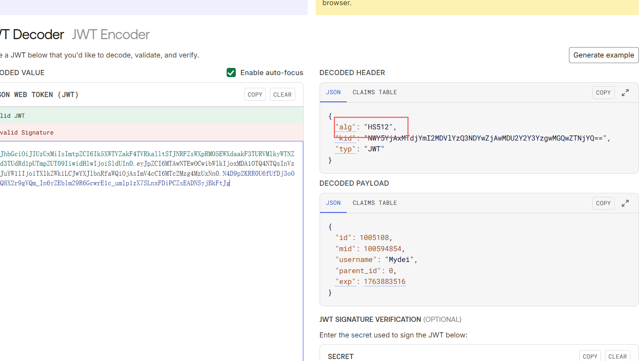The image size is (644, 361).
Task: Toggle the Enable auto-focus checkbox
Action: pos(231,73)
